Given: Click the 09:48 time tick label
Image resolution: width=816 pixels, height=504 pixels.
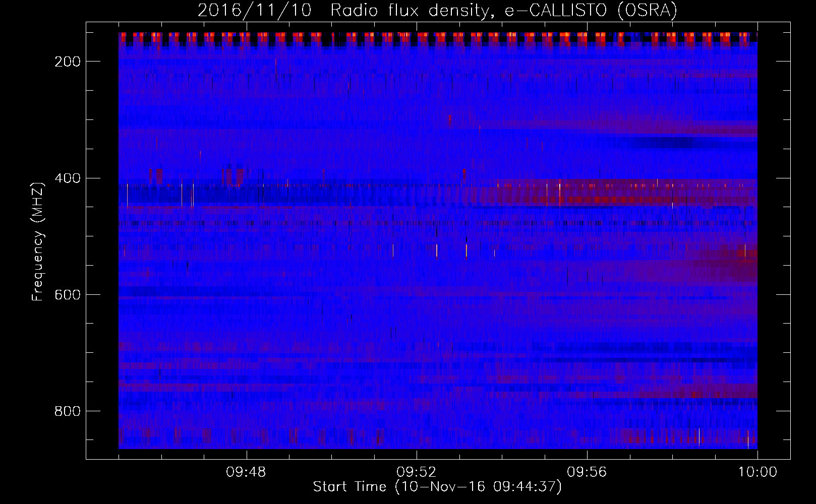Looking at the screenshot, I should (x=246, y=472).
